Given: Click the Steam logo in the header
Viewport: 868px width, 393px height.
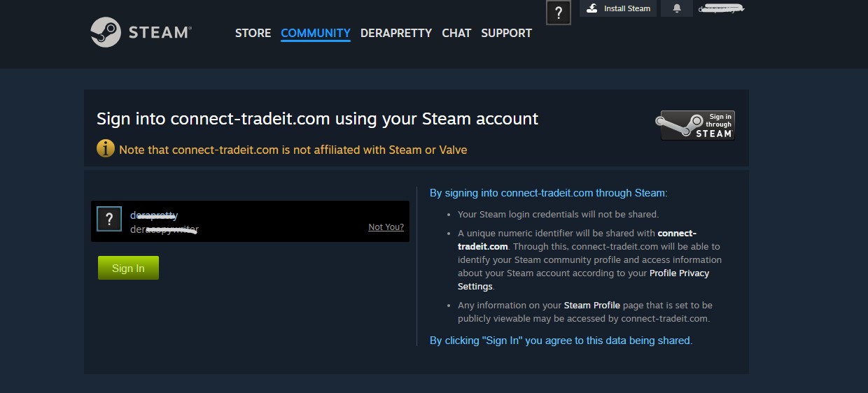Looking at the screenshot, I should (106, 32).
